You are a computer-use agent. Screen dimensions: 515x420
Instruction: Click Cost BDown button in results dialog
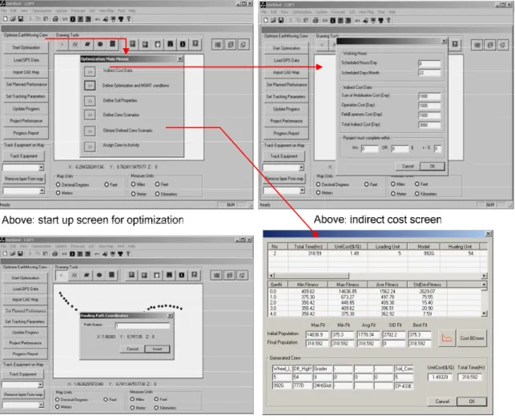coord(472,337)
